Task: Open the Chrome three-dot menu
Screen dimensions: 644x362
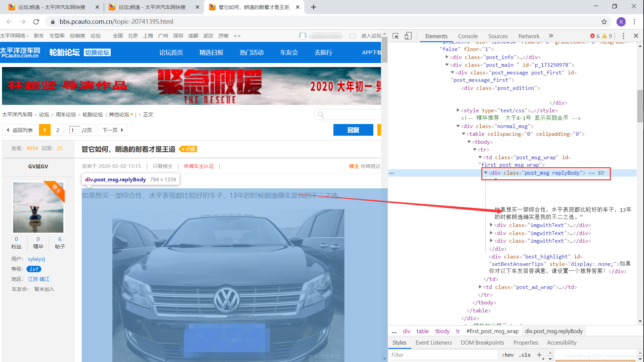Action: (634, 21)
